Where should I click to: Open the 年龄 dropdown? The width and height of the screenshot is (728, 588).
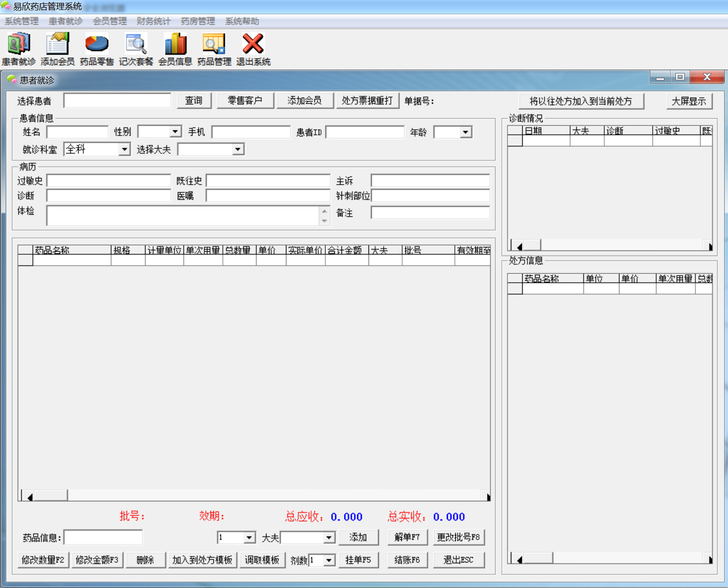[x=466, y=132]
